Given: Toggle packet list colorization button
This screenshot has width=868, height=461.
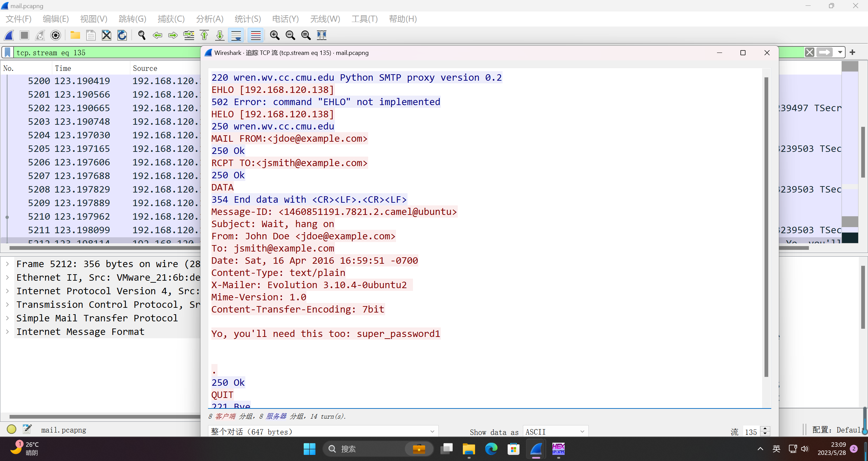Looking at the screenshot, I should click(256, 35).
